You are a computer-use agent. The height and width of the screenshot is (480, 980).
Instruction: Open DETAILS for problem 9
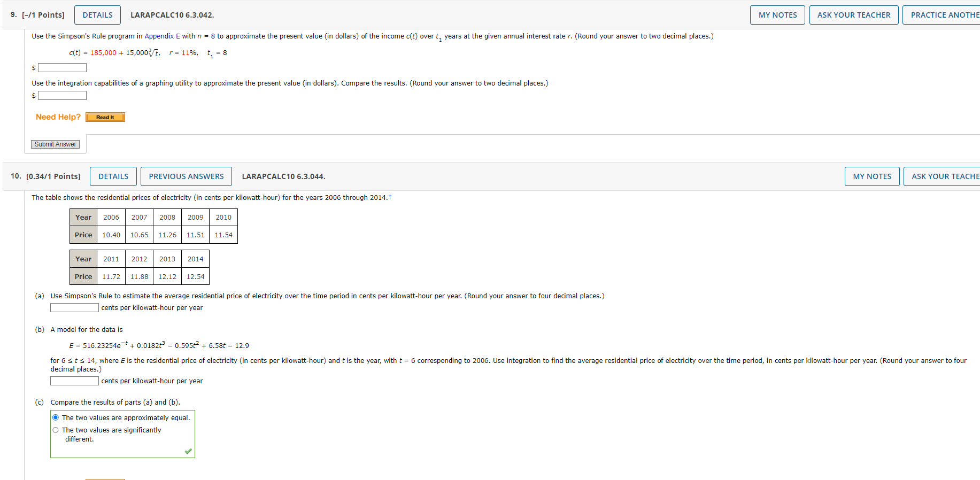97,14
